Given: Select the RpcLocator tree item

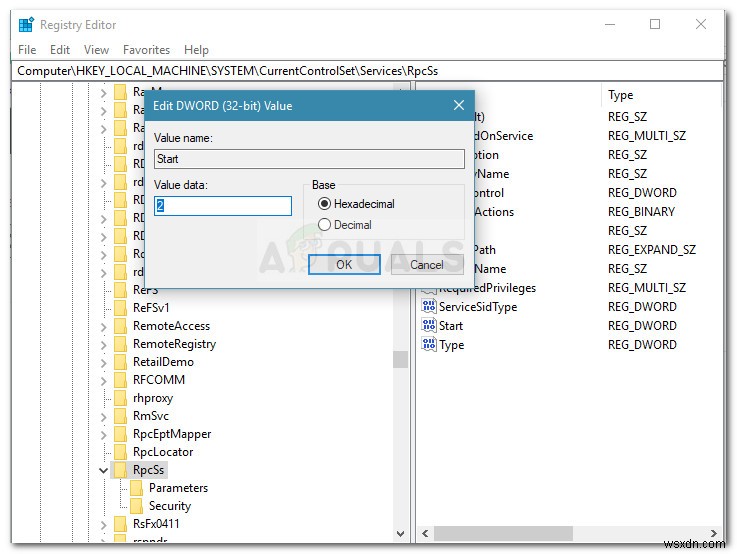Looking at the screenshot, I should pos(163,452).
